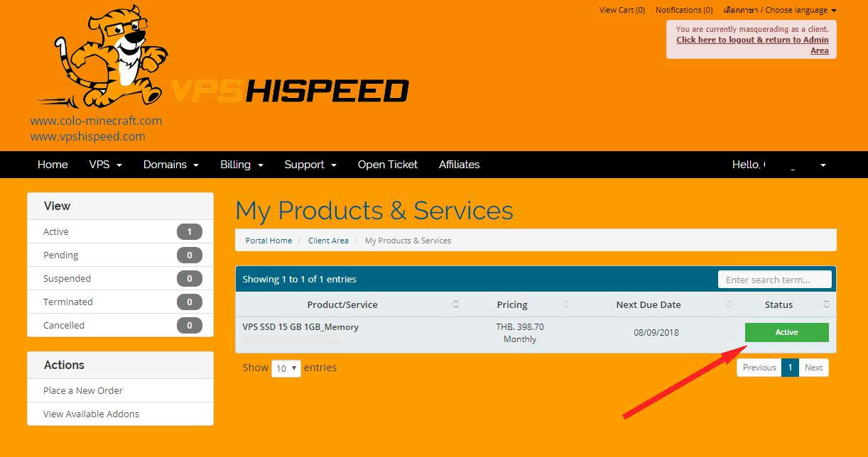
Task: Select the THB. 398.70 Monthly pricing cell
Action: [520, 333]
